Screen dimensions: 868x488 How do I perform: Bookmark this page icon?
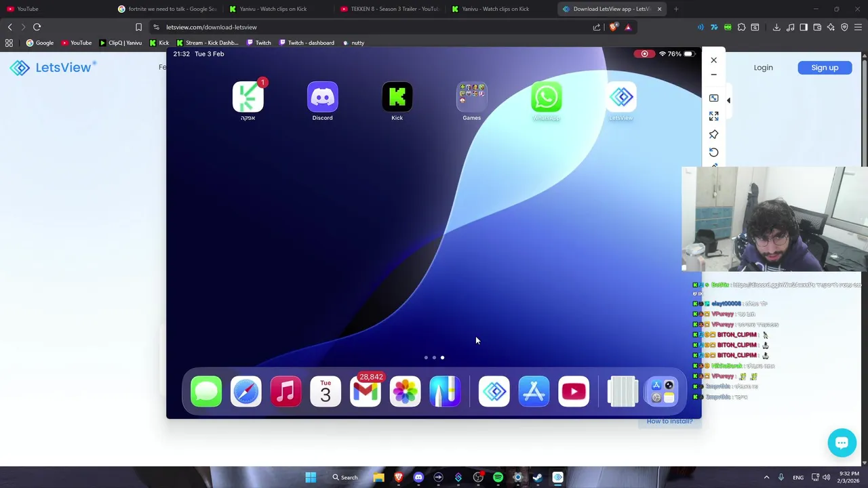[138, 27]
